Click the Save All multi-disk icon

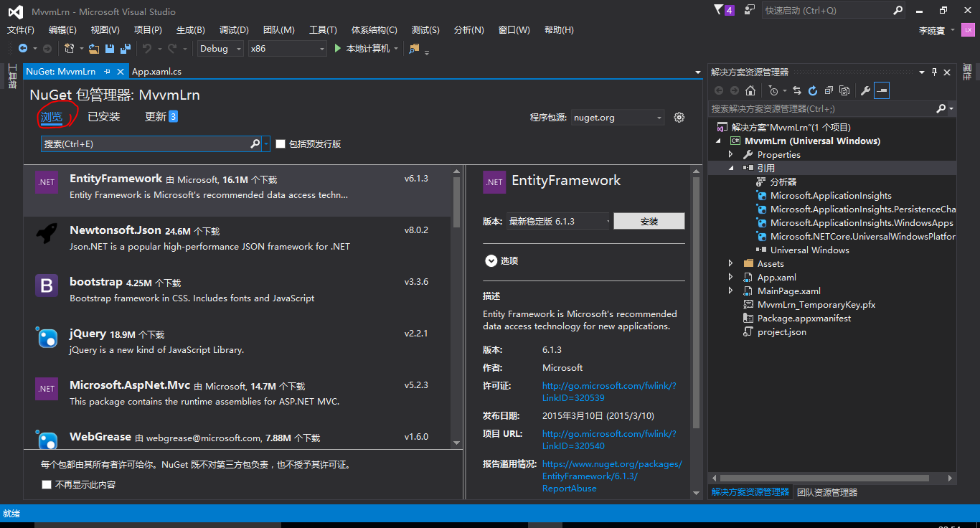click(126, 48)
